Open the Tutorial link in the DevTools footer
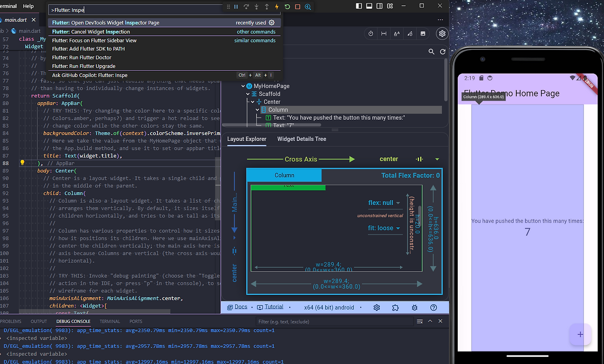 (273, 306)
